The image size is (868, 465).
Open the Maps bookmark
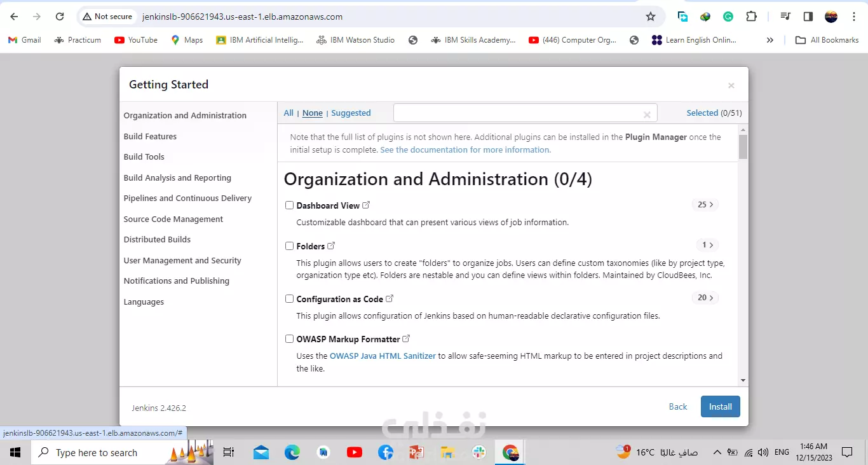click(x=186, y=39)
